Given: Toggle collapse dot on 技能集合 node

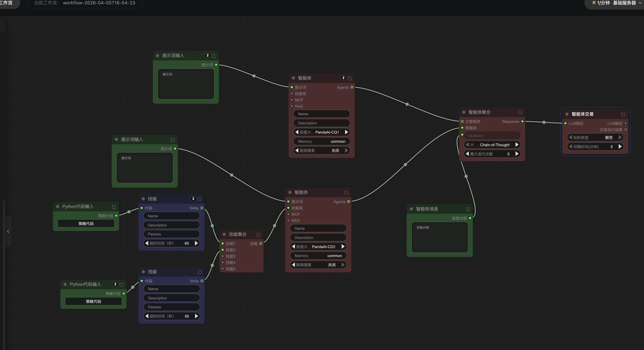Looking at the screenshot, I should click(x=224, y=234).
